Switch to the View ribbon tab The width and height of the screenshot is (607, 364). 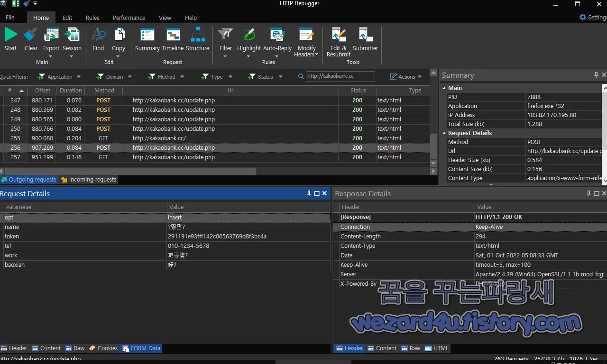tap(165, 18)
